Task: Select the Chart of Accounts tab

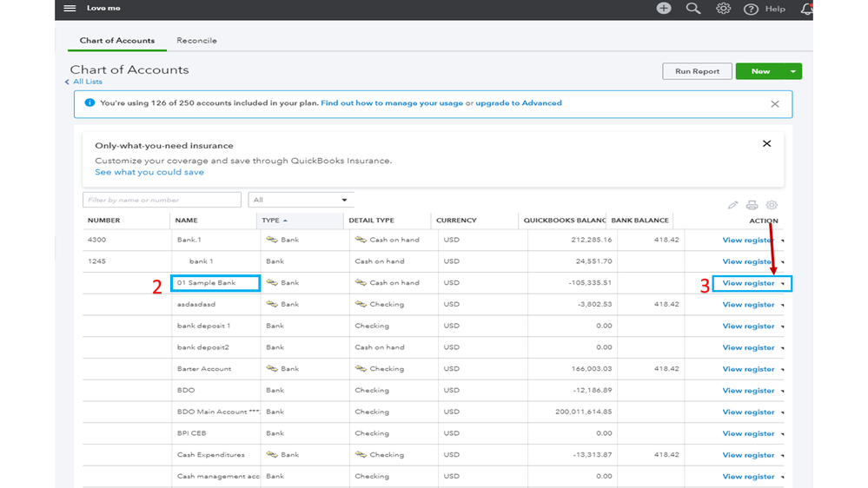Action: 117,41
